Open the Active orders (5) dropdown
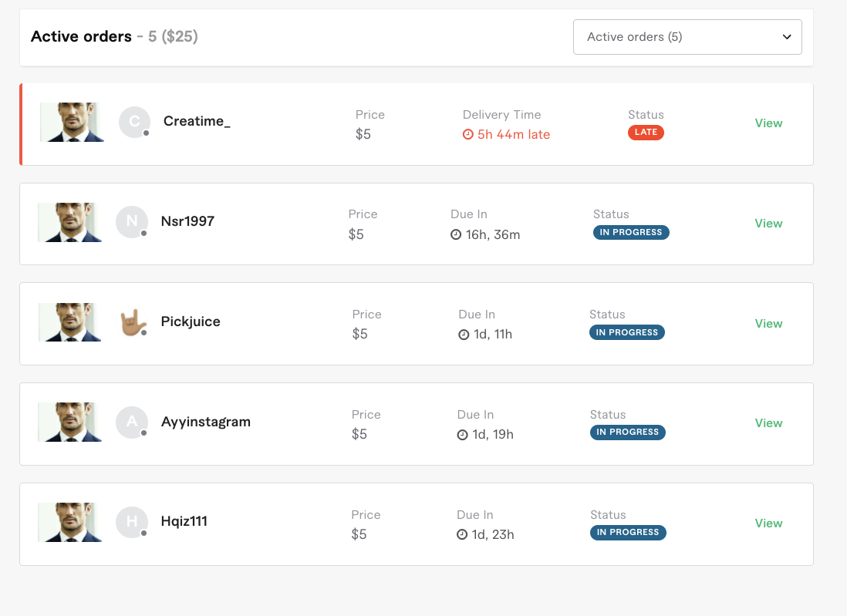Image resolution: width=847 pixels, height=616 pixels. point(687,37)
